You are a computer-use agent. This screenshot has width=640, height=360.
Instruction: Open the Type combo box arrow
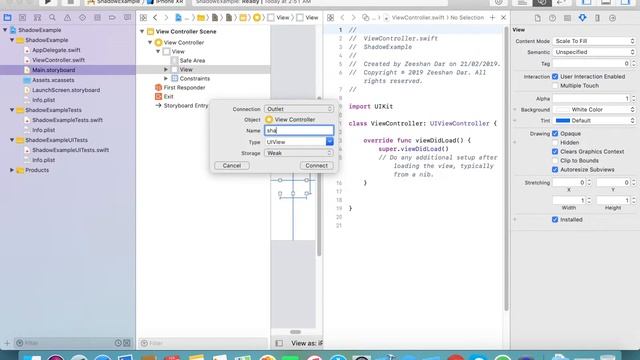(x=330, y=142)
